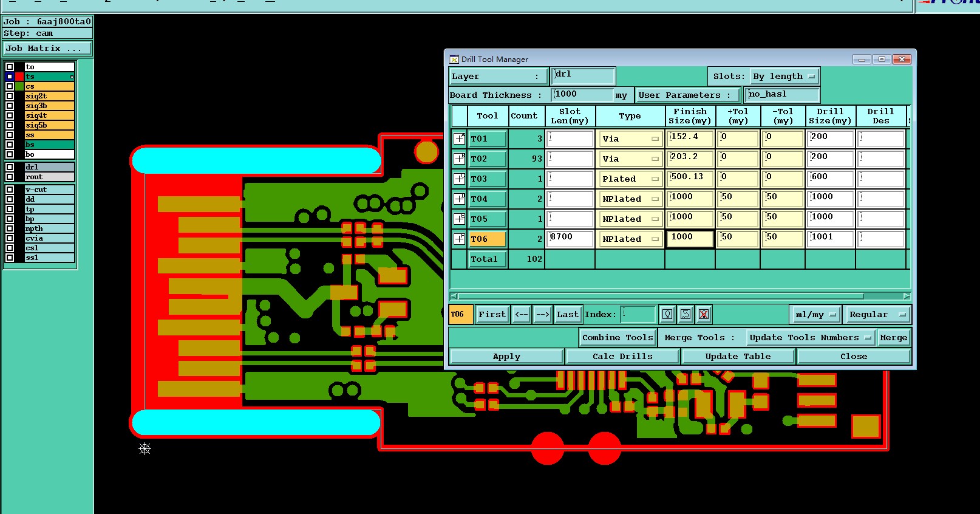Image resolution: width=980 pixels, height=514 pixels.
Task: Open the Type dropdown for tool T02
Action: pyautogui.click(x=630, y=159)
